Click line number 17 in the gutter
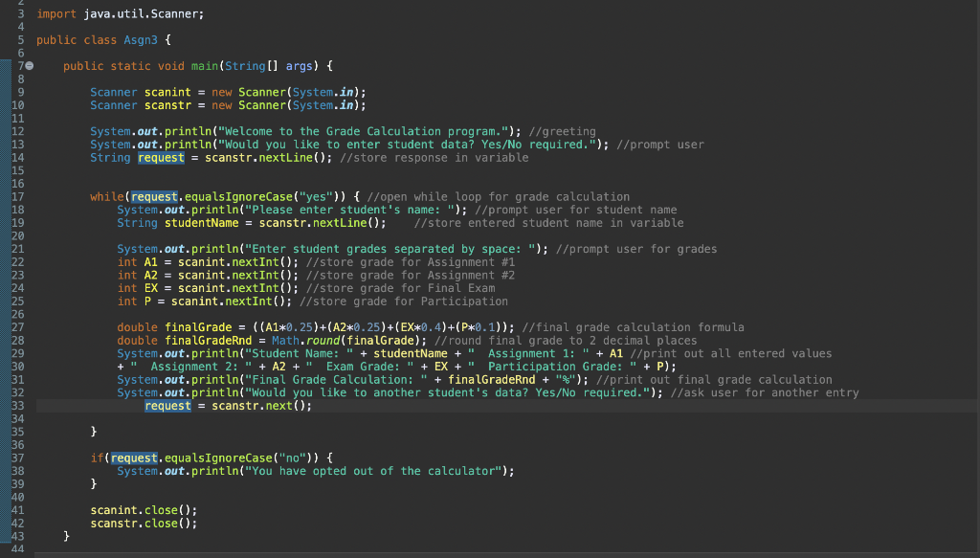The width and height of the screenshot is (980, 558). click(18, 197)
